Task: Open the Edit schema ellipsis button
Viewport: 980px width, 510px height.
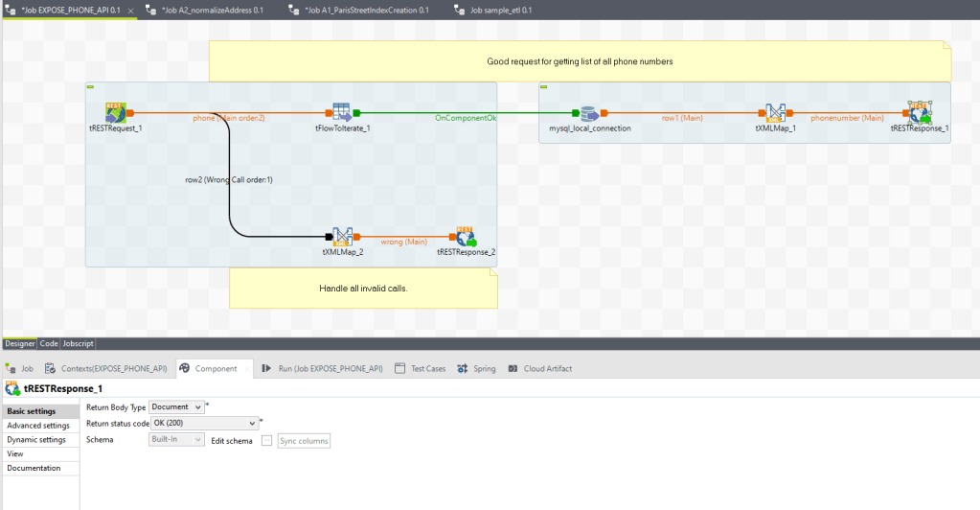Action: click(x=267, y=440)
